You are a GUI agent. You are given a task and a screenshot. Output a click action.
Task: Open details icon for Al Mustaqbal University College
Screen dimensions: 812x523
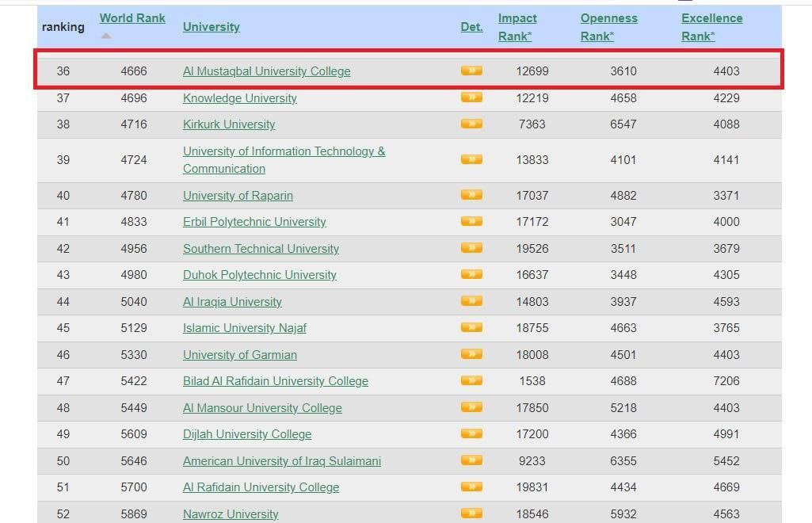click(471, 71)
